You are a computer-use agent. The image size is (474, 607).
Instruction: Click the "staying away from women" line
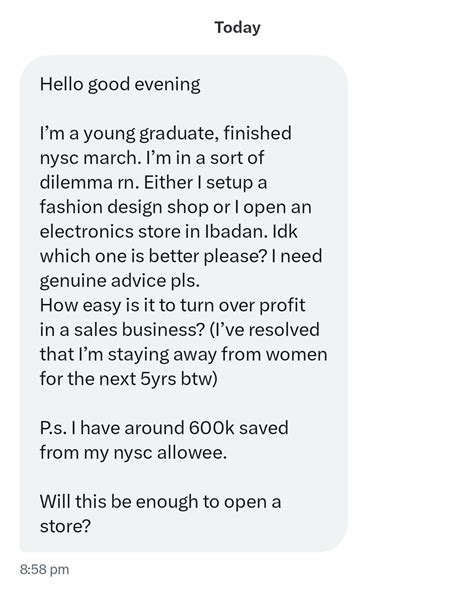coord(183,355)
